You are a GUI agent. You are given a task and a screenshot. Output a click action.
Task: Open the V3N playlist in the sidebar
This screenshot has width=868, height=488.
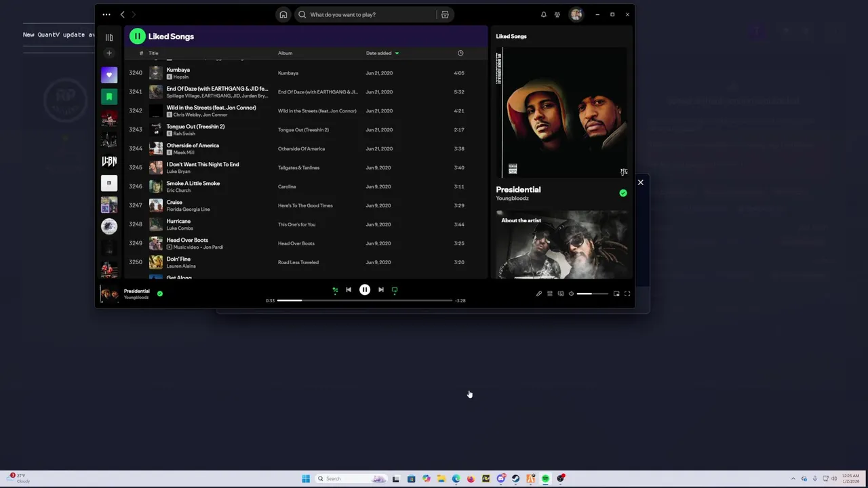point(109,161)
